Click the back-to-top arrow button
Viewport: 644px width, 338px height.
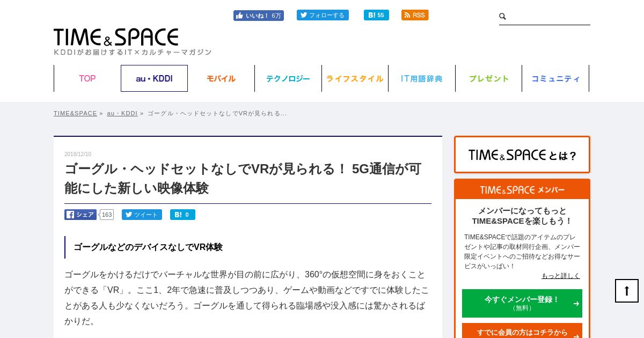(627, 291)
